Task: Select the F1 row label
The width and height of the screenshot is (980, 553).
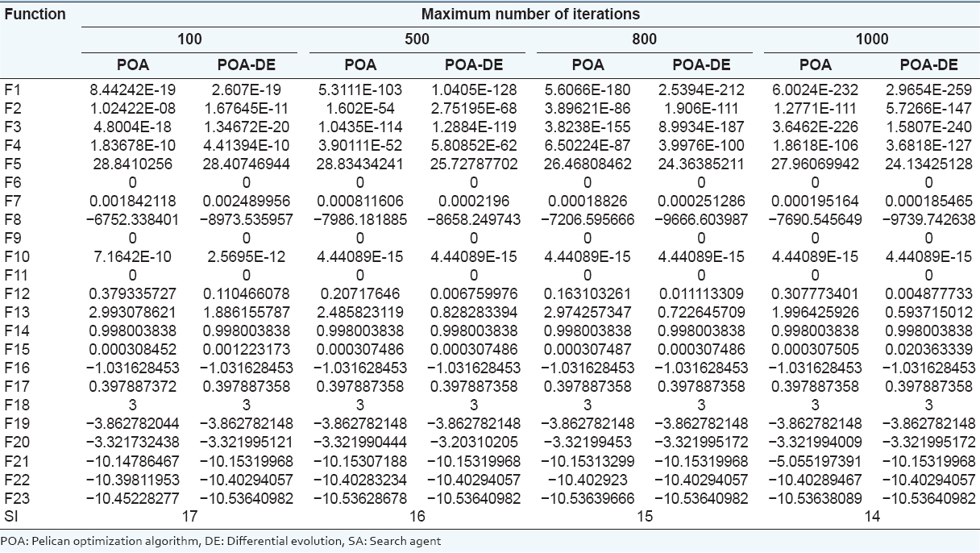Action: tap(12, 91)
